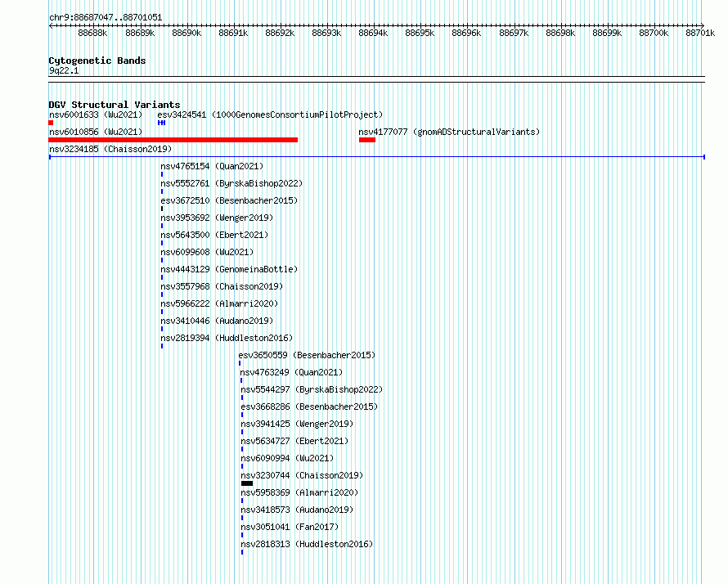The height and width of the screenshot is (584, 728).
Task: Select nsv5966222 (Almarri2020) label
Action: pos(219,303)
